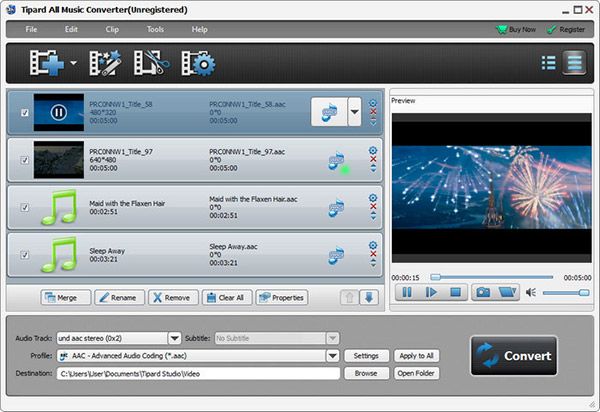Image resolution: width=600 pixels, height=412 pixels.
Task: Remove PRC0NNW1_Title_58 with its red X
Action: click(x=373, y=112)
